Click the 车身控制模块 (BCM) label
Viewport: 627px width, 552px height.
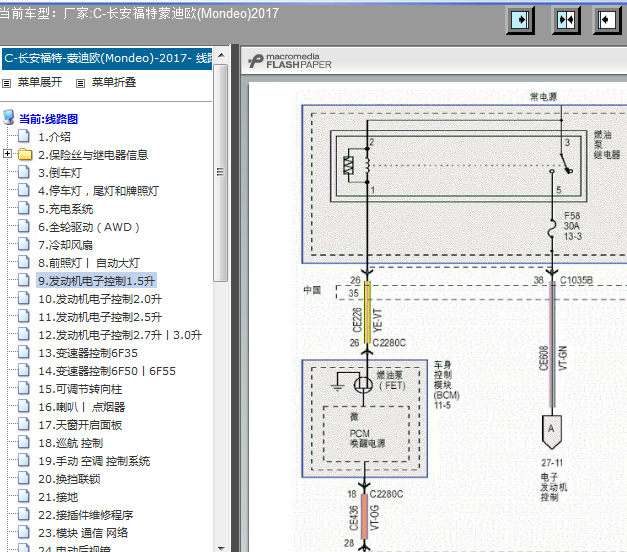(x=447, y=385)
